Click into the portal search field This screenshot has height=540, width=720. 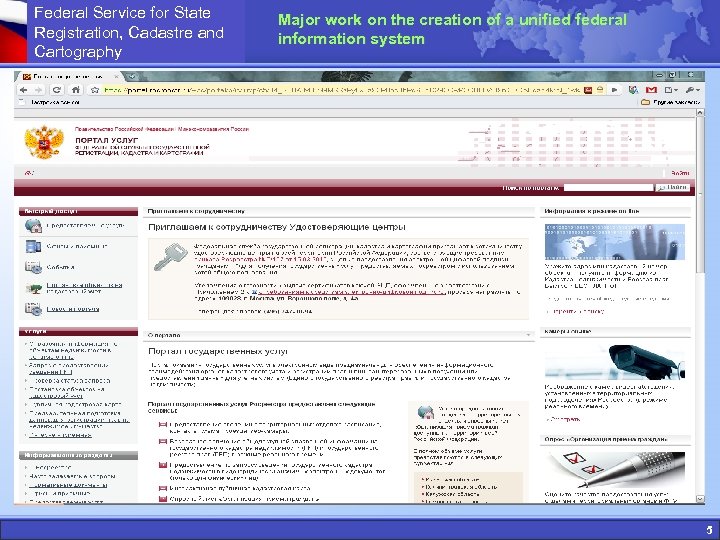click(608, 187)
